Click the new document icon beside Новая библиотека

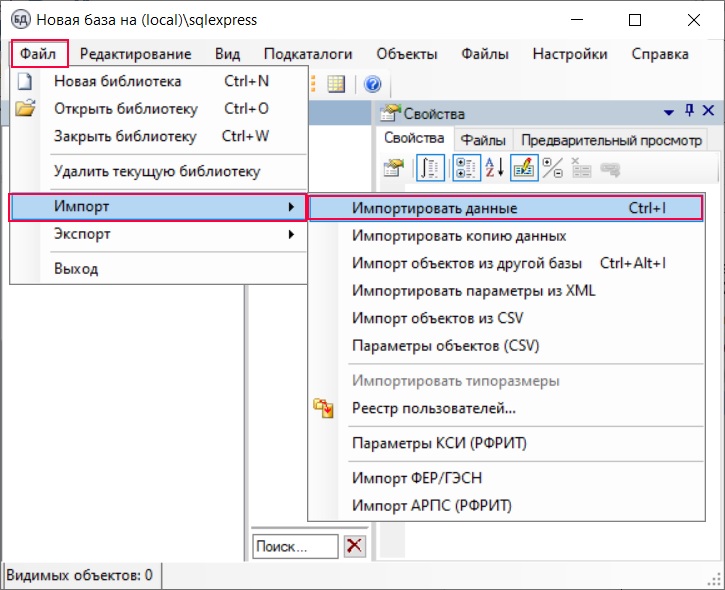click(25, 81)
